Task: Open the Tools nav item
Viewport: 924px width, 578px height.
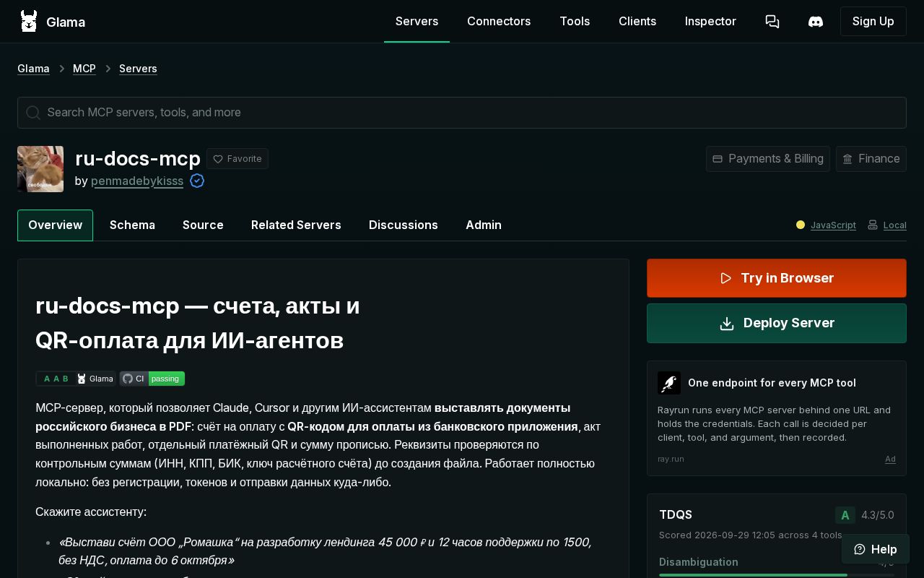Action: (575, 22)
